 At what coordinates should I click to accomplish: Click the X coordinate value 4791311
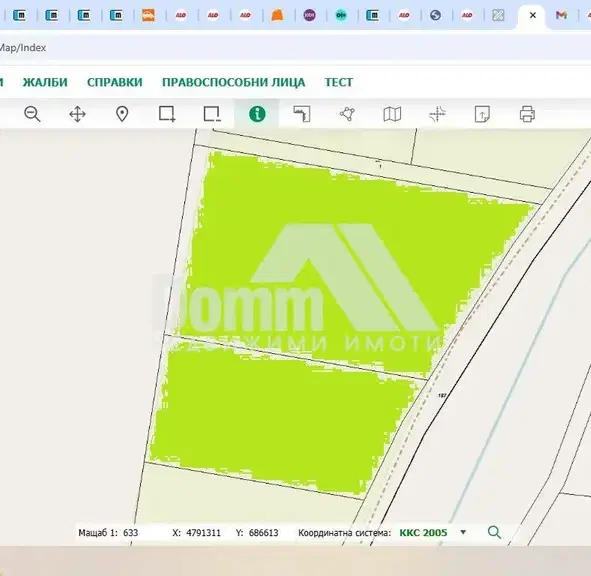203,533
